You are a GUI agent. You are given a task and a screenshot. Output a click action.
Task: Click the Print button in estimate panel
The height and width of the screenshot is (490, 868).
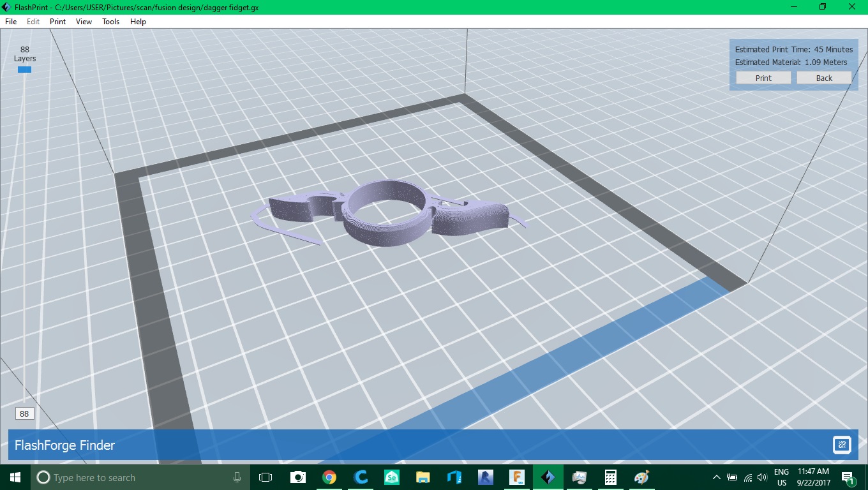coord(763,78)
